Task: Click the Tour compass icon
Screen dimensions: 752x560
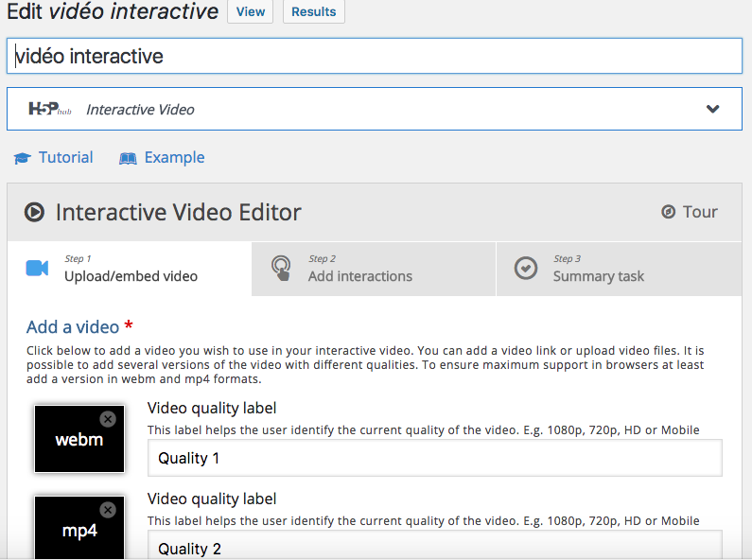Action: 668,212
